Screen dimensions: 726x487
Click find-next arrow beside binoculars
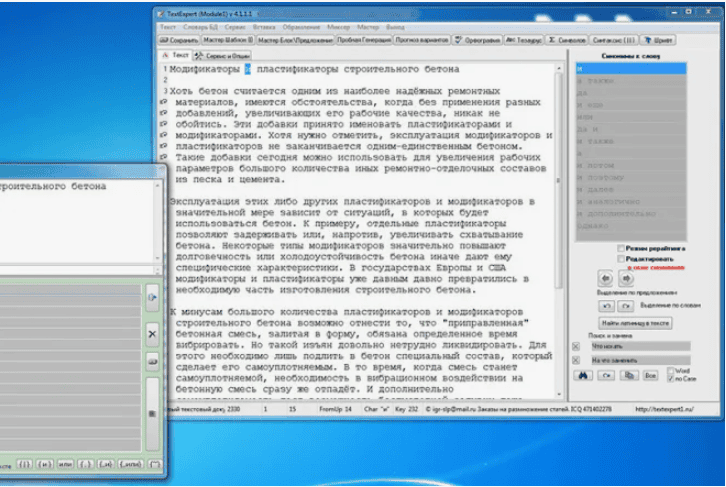[x=606, y=375]
